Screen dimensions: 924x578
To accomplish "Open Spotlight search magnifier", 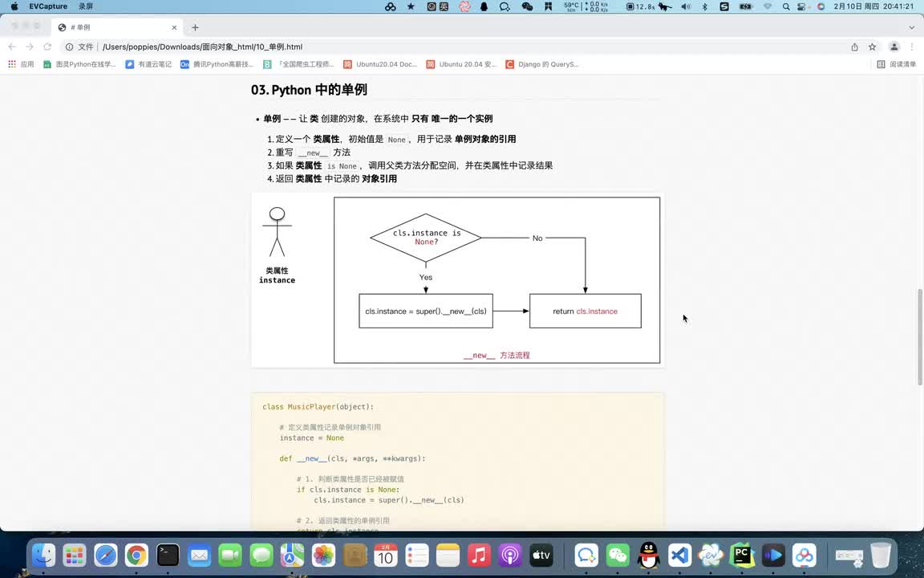I will pyautogui.click(x=786, y=6).
